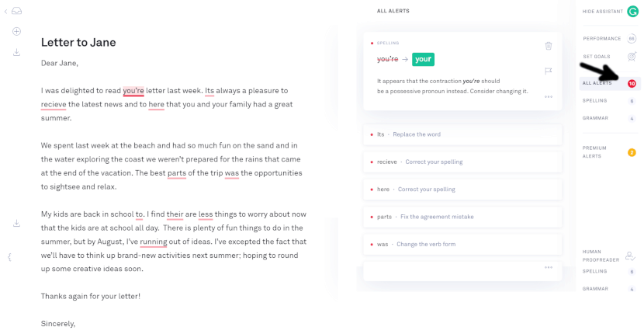This screenshot has height=334, width=644.
Task: Click the underlined word 'recieve' in the letter
Action: pyautogui.click(x=54, y=105)
